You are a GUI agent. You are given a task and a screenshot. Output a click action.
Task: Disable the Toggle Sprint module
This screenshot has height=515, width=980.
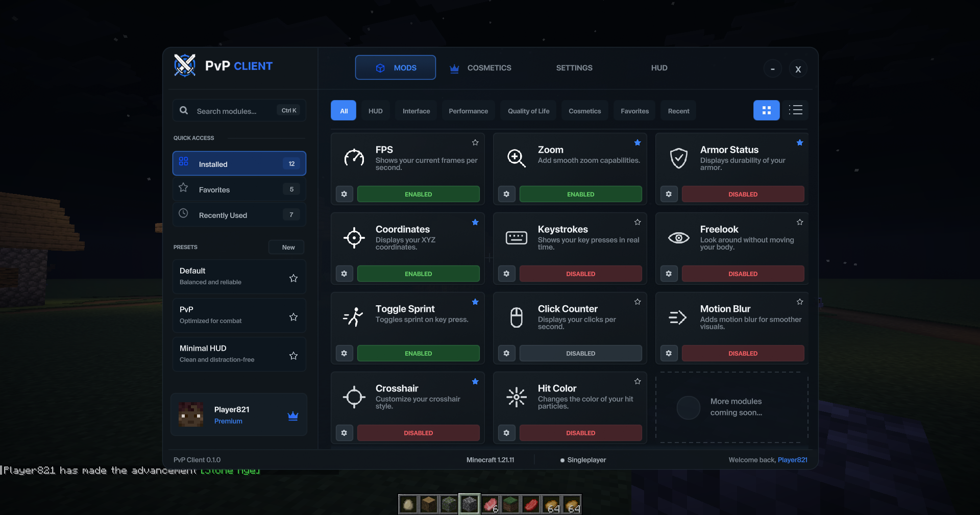(419, 353)
